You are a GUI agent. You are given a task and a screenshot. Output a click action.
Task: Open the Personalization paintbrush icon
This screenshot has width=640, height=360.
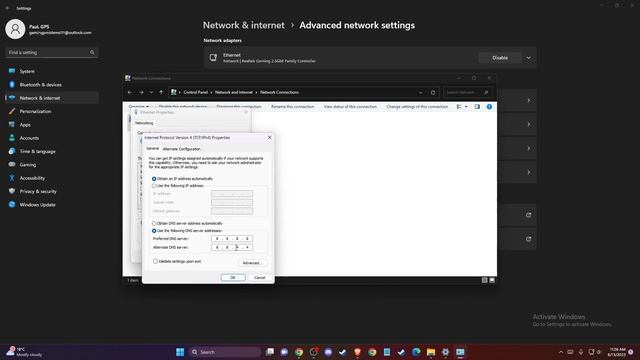pos(12,111)
